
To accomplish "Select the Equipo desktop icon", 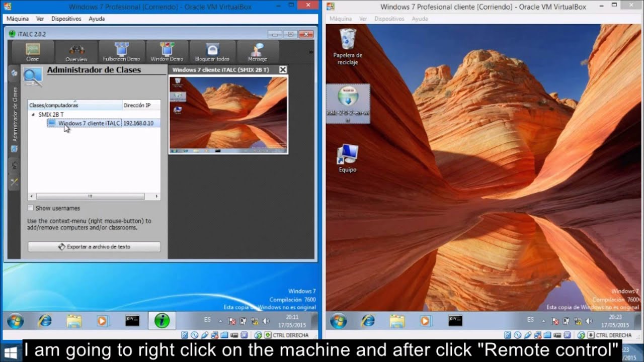I will 348,158.
